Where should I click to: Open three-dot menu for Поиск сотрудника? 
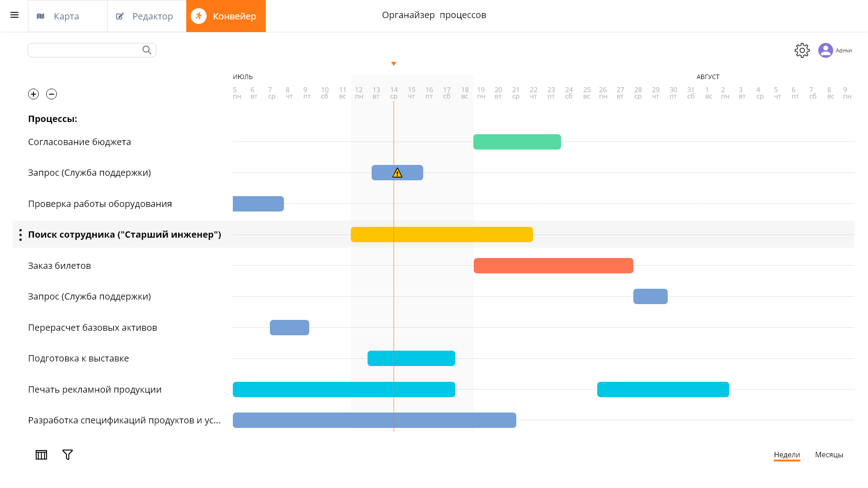[x=20, y=235]
